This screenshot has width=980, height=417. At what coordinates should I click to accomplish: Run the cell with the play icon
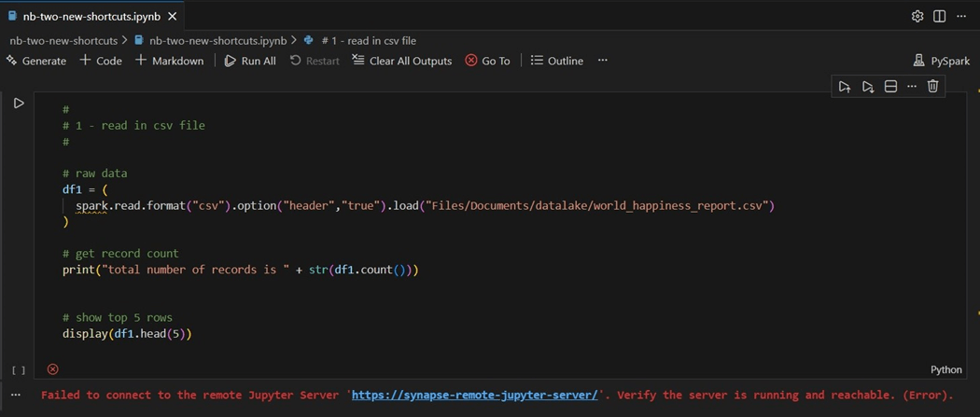[19, 103]
